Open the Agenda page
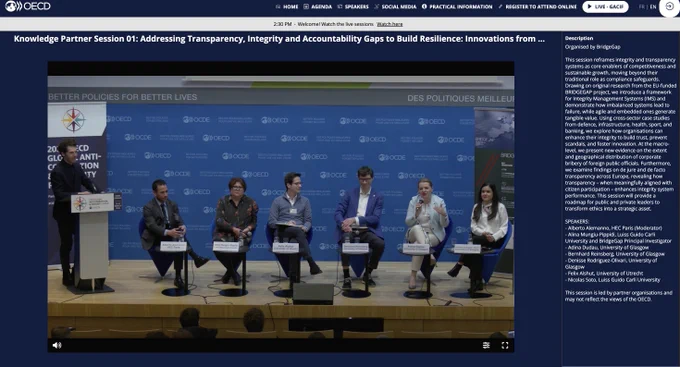The height and width of the screenshot is (367, 680). 318,7
